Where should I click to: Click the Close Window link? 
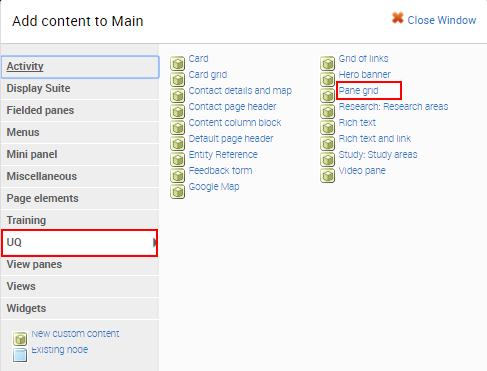(x=442, y=20)
